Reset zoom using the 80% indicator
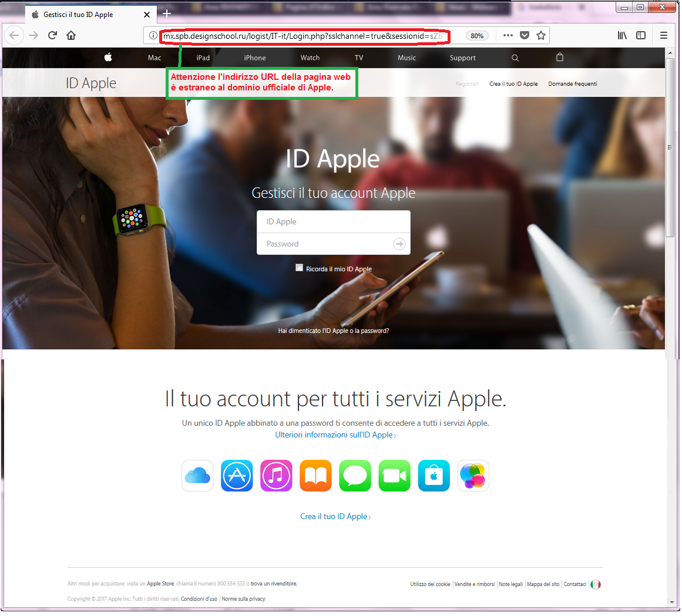This screenshot has width=682, height=616. point(478,36)
